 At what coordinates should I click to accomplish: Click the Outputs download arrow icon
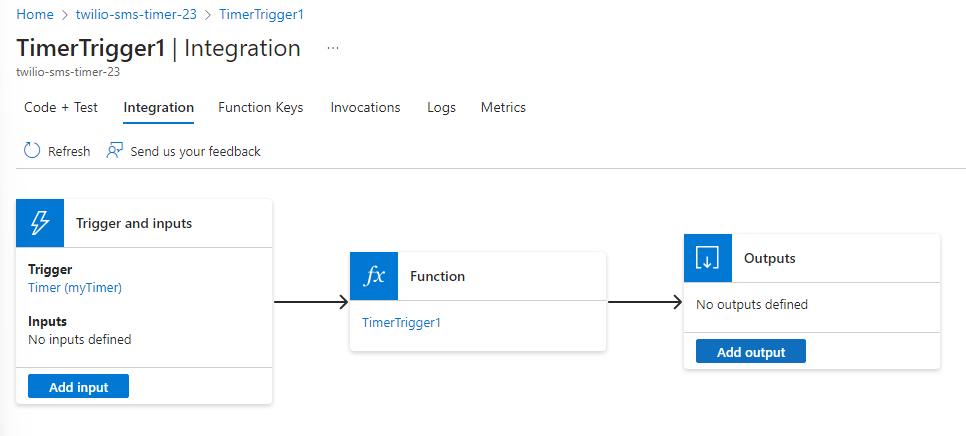pos(708,258)
